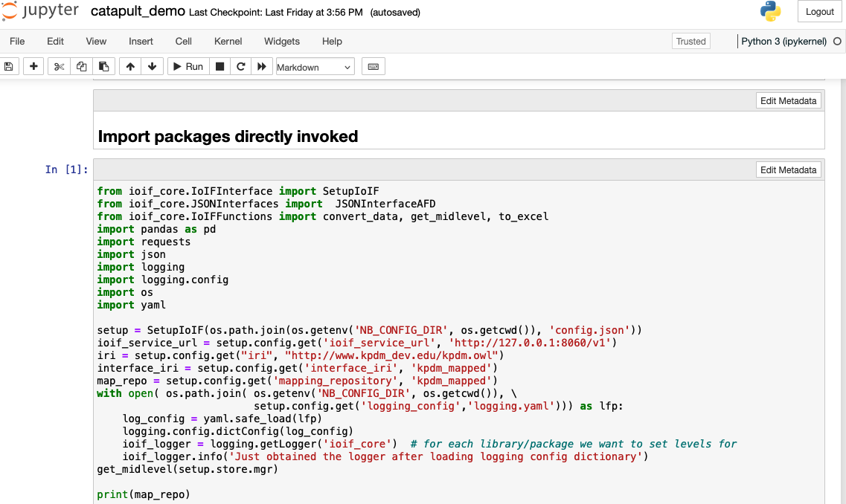Open the command palette keyboard icon
The image size is (846, 504).
[374, 67]
